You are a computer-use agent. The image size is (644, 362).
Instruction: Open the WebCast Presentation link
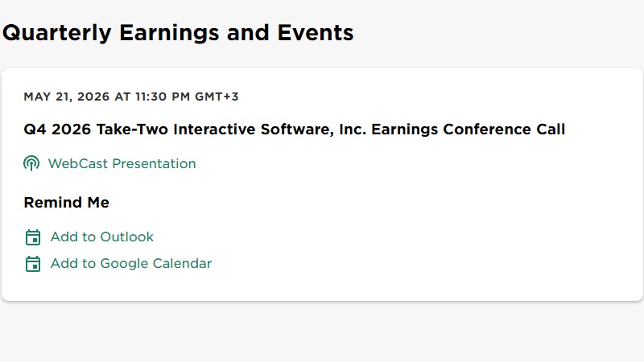(122, 164)
